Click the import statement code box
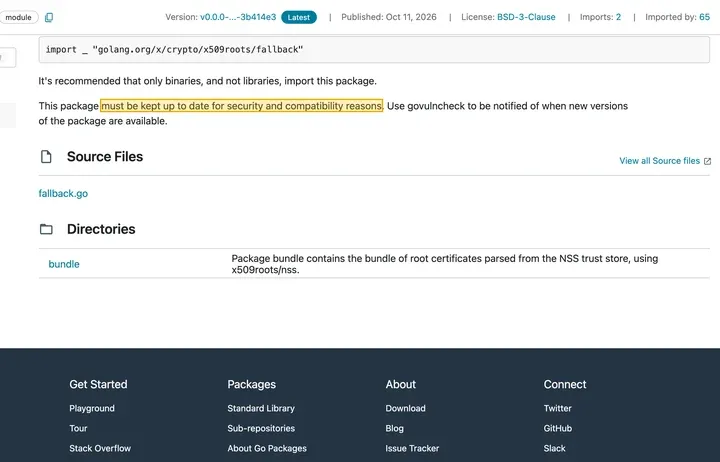Viewport: 720px width, 462px height. coord(374,50)
